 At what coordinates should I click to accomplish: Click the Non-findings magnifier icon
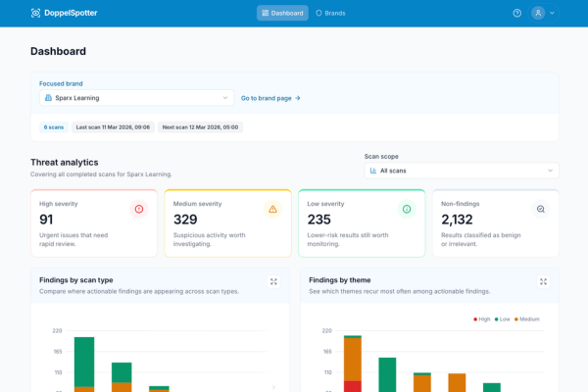tap(540, 209)
